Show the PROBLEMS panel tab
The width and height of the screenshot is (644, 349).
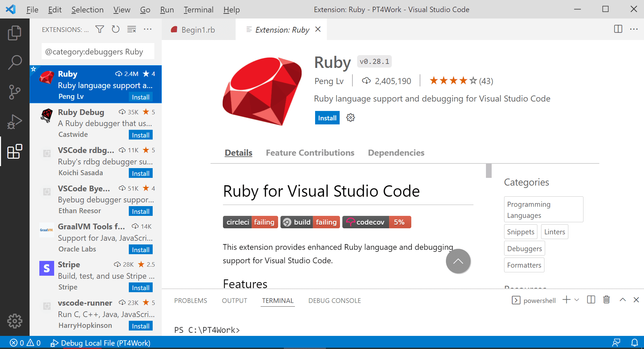tap(191, 301)
